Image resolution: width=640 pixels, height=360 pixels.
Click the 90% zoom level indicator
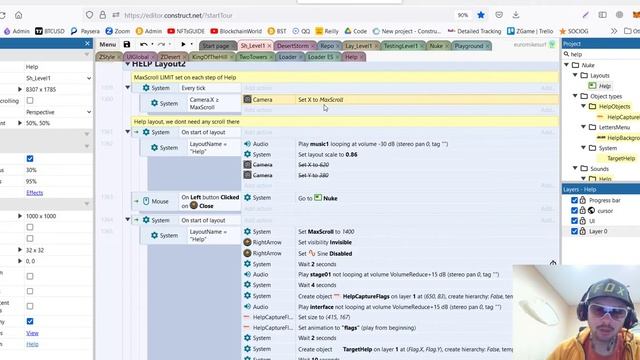(x=462, y=15)
